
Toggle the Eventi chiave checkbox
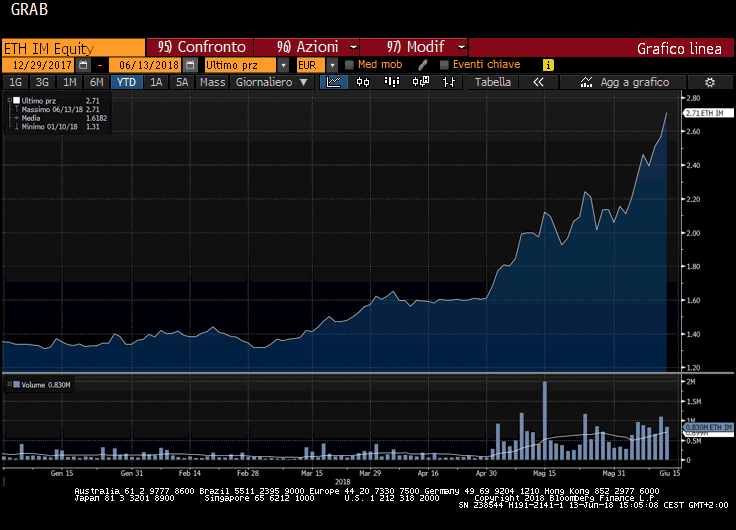pyautogui.click(x=444, y=65)
